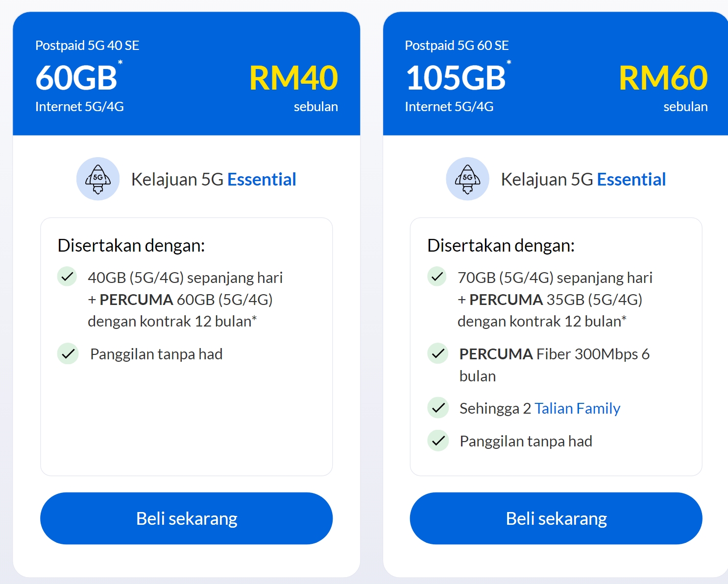This screenshot has height=584, width=728.
Task: Click checkmark beside 70GB sepanjang hari
Action: pyautogui.click(x=437, y=277)
